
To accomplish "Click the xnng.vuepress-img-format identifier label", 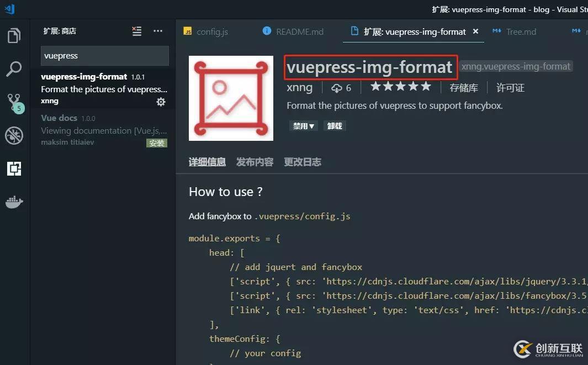I will pos(516,66).
